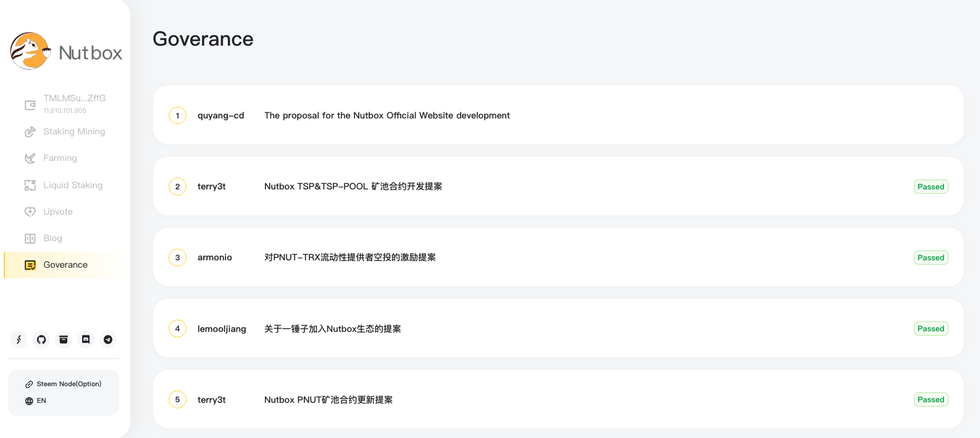The height and width of the screenshot is (438, 980).
Task: Open proposal '对PNUT-TRX流动性提供者空投的激励提案'
Action: click(x=350, y=257)
